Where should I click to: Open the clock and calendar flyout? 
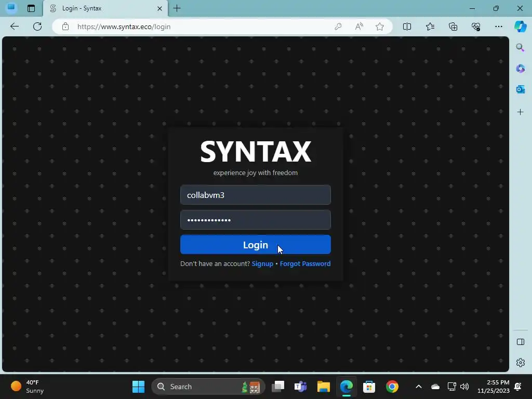pos(494,387)
